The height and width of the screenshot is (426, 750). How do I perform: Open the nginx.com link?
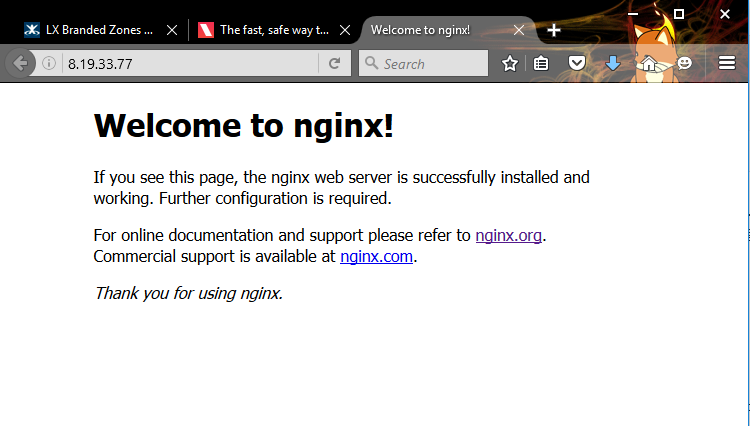click(x=376, y=256)
